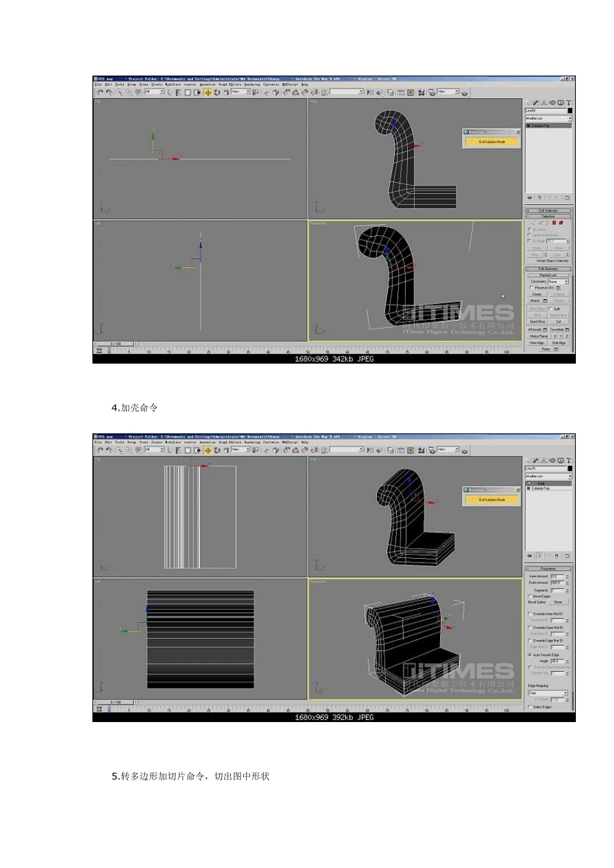Viewport: 614px width, 868px height.
Task: Select red Polygon sub-object icon
Action: [554, 222]
